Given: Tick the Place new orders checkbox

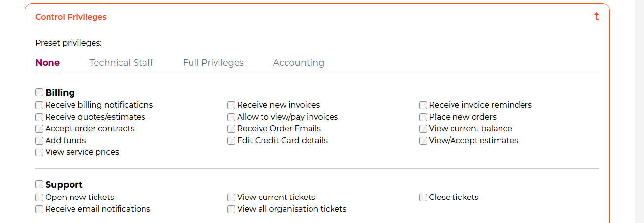Looking at the screenshot, I should click(423, 117).
